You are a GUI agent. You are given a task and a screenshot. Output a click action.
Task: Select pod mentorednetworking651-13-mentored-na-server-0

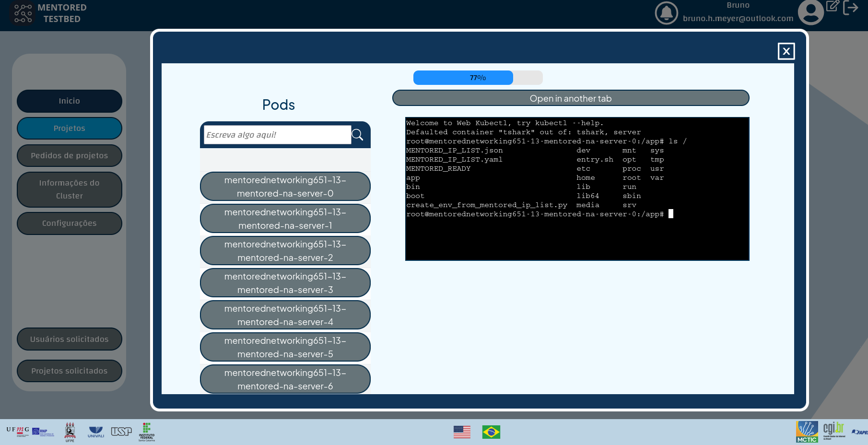tap(285, 187)
